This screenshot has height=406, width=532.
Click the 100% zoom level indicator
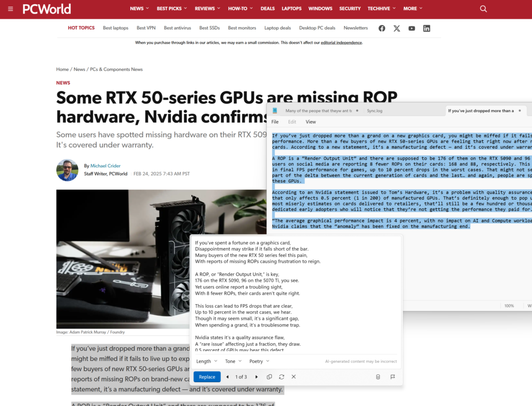(509, 306)
